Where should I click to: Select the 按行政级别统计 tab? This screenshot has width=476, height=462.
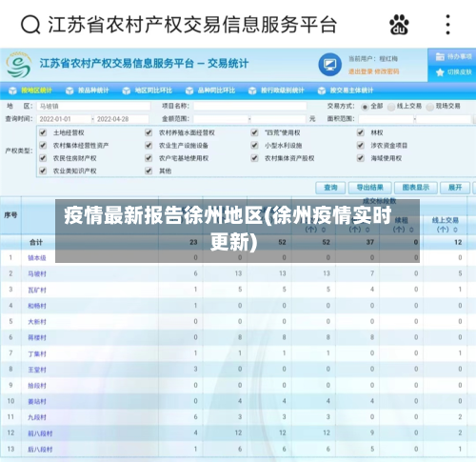tap(276, 90)
